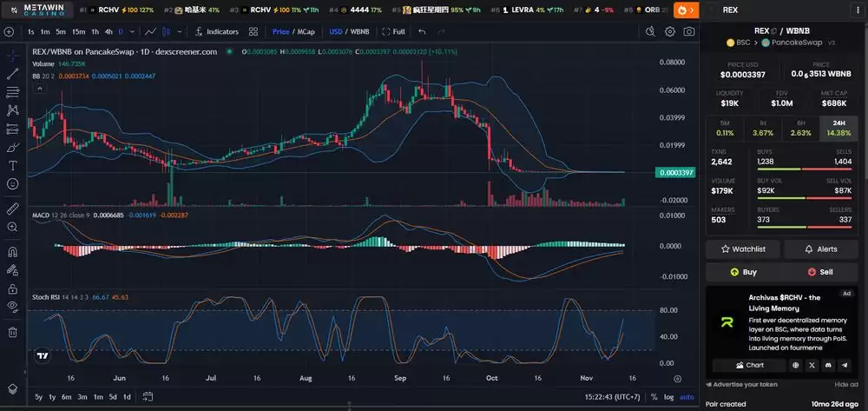Image resolution: width=868 pixels, height=411 pixels.
Task: Expand the chart style dropdown arrow
Action: (x=179, y=31)
